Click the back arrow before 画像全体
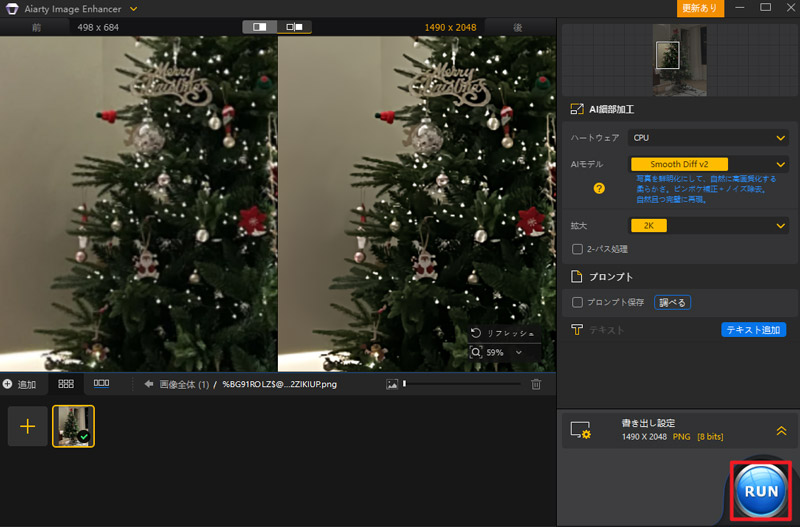This screenshot has width=800, height=527. (x=149, y=384)
